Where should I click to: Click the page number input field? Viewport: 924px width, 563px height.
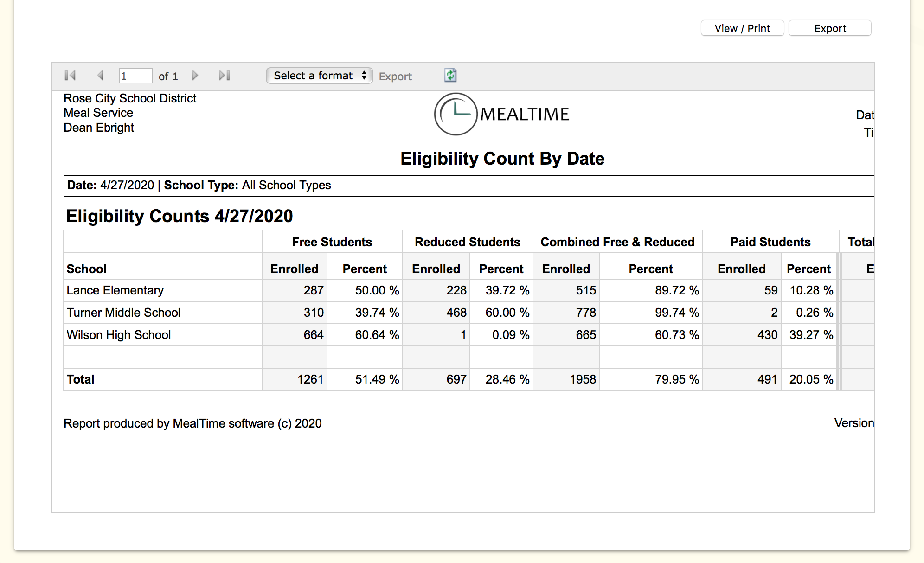point(135,76)
